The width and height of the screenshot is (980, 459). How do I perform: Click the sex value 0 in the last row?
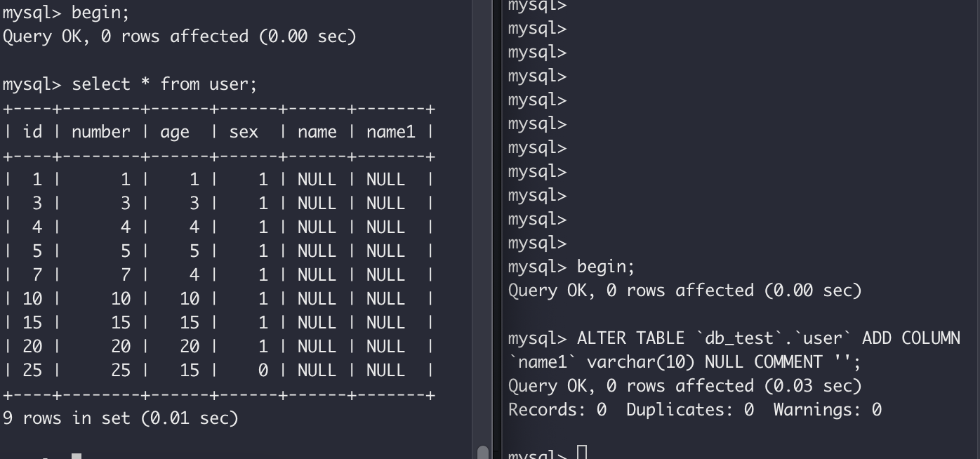(x=263, y=370)
